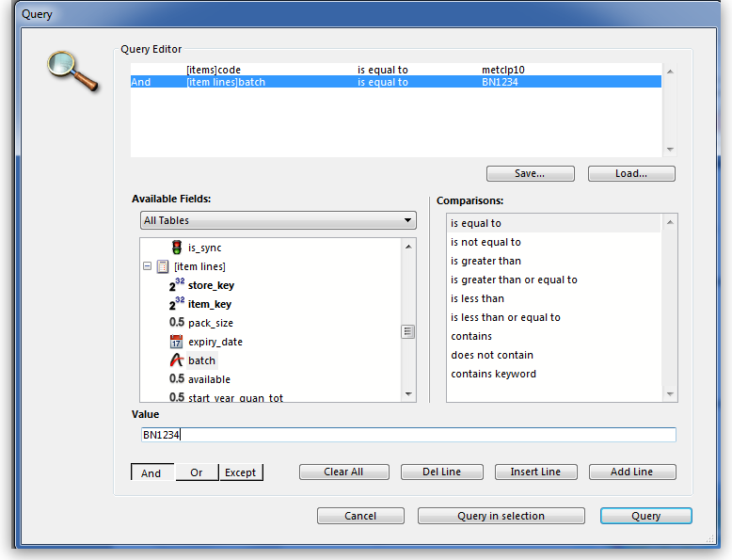This screenshot has width=732, height=560.
Task: Select 'contains' in Comparisons list
Action: [471, 336]
